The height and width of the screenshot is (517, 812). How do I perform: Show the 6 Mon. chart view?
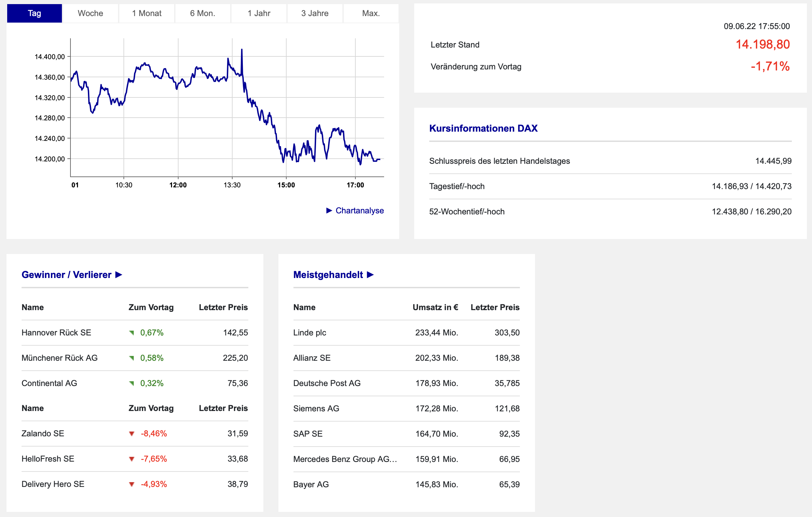tap(202, 13)
